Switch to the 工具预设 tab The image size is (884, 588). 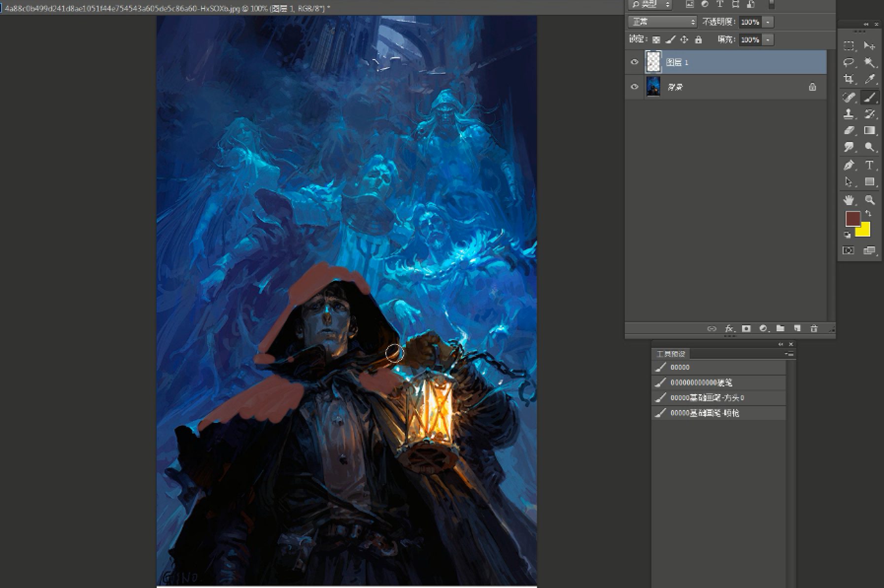[x=671, y=354]
